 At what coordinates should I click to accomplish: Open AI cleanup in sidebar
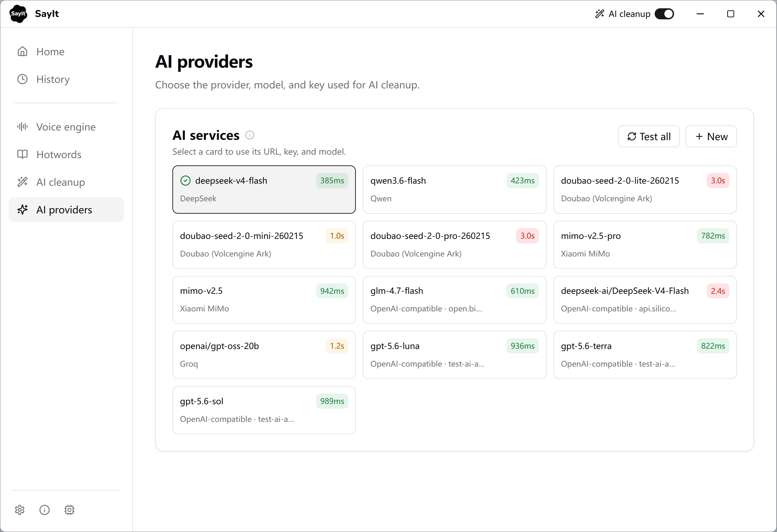pyautogui.click(x=66, y=182)
